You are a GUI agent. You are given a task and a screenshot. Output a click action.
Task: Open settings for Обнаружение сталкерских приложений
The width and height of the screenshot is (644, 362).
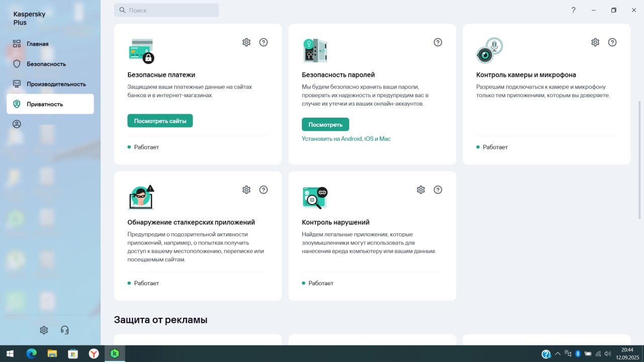click(246, 190)
